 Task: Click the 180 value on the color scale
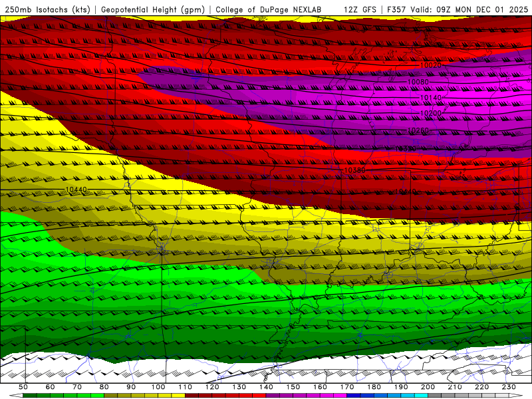[374, 387]
